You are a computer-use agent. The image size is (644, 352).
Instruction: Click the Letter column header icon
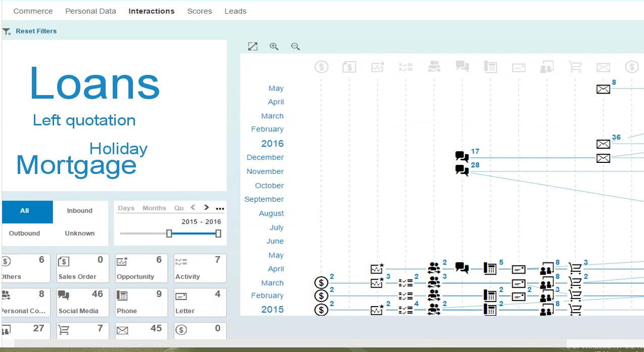tap(519, 67)
